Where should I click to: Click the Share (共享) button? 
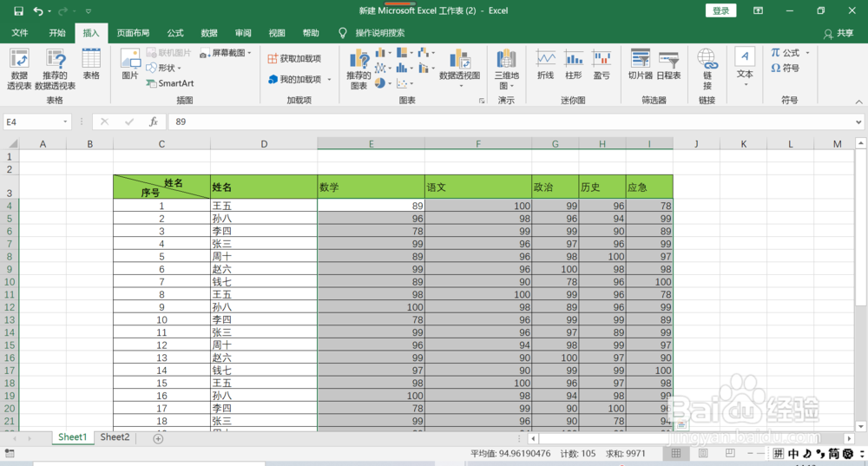(x=838, y=33)
